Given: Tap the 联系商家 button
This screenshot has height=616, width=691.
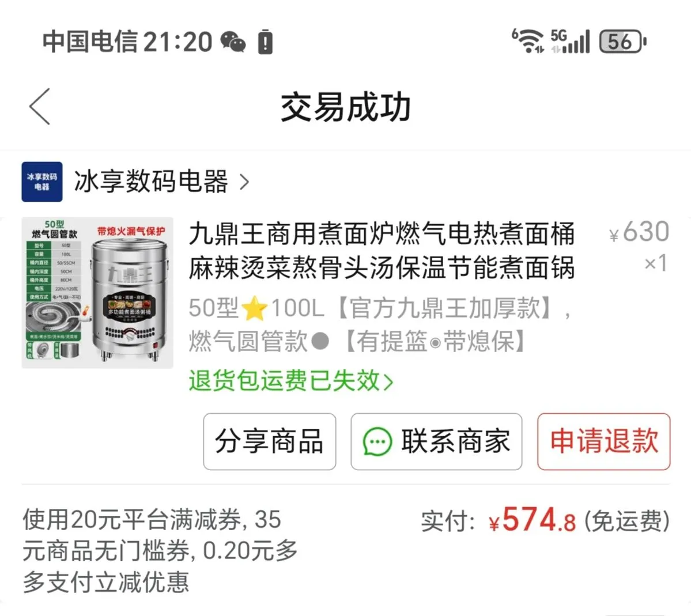Looking at the screenshot, I should (x=436, y=441).
